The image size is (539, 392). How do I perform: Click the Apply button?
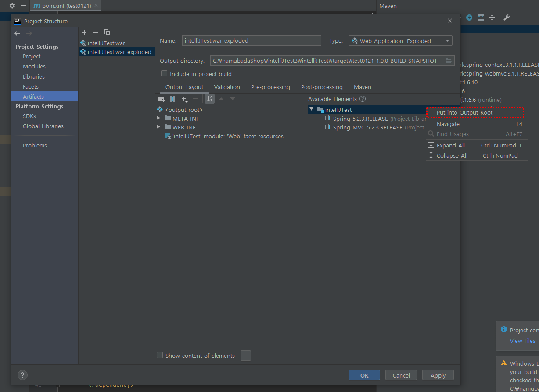(x=438, y=375)
